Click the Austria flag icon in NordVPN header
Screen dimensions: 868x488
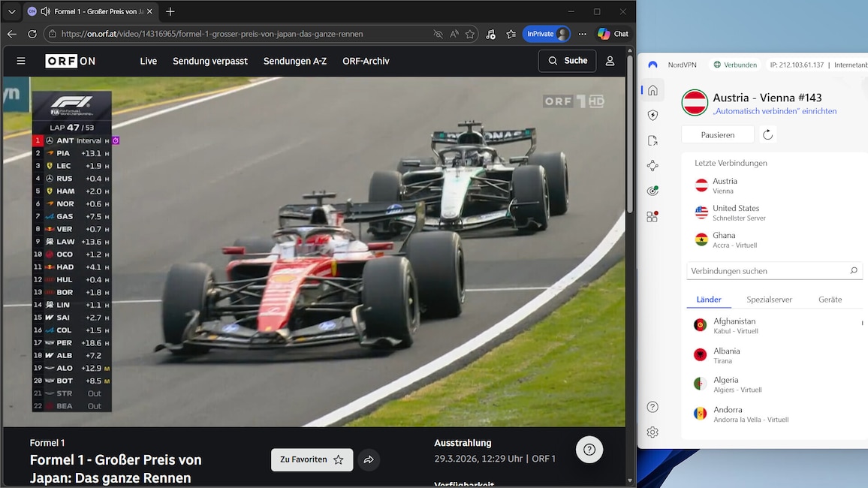click(x=695, y=102)
